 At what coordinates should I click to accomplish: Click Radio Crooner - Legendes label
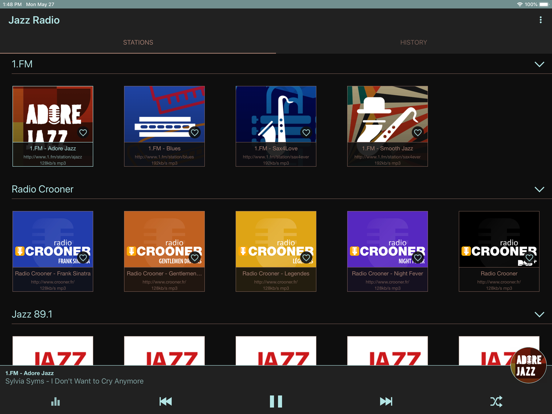tap(276, 274)
